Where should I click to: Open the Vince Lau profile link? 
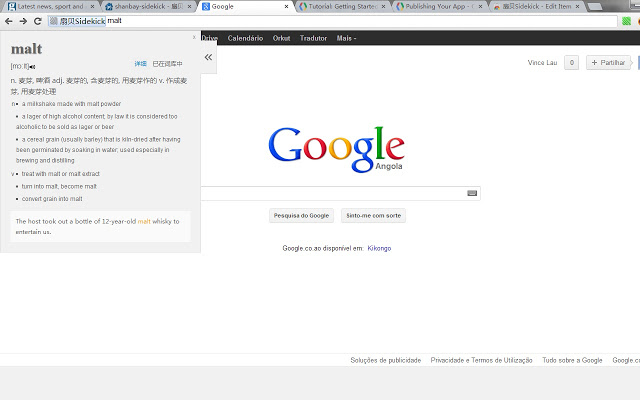click(x=542, y=62)
